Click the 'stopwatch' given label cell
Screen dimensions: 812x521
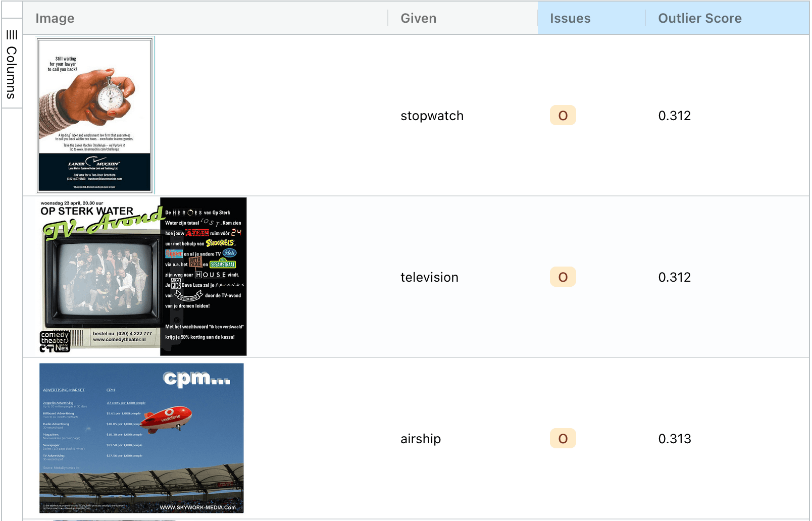coord(432,116)
